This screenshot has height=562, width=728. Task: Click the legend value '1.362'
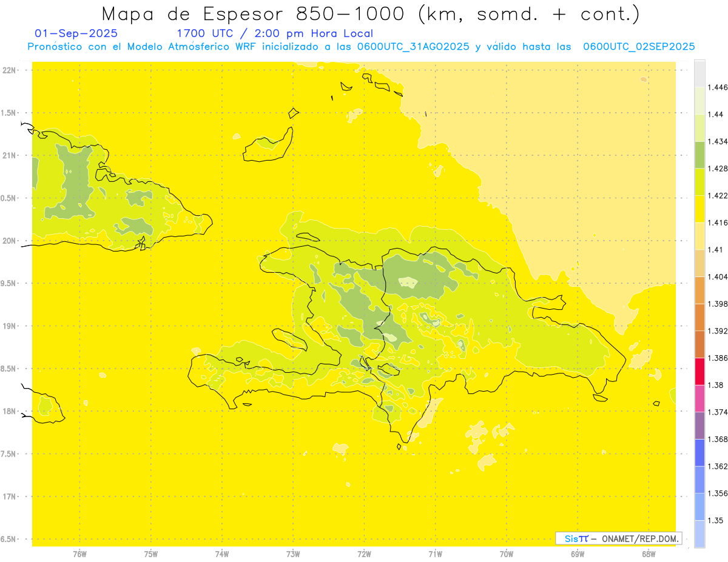718,466
